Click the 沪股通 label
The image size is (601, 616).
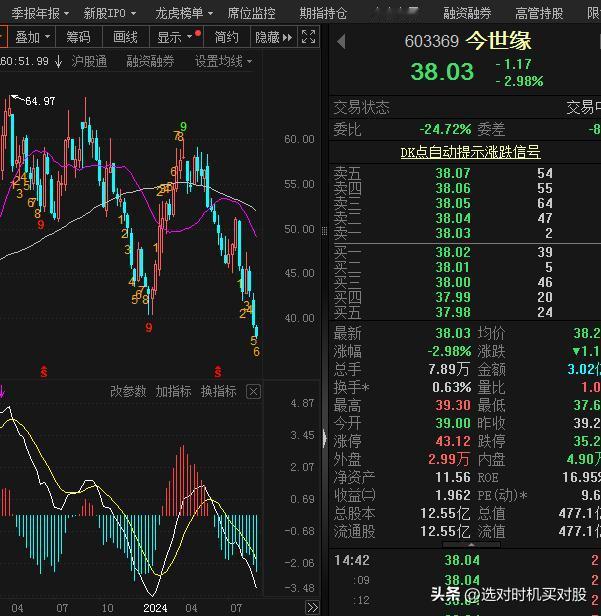pos(89,61)
